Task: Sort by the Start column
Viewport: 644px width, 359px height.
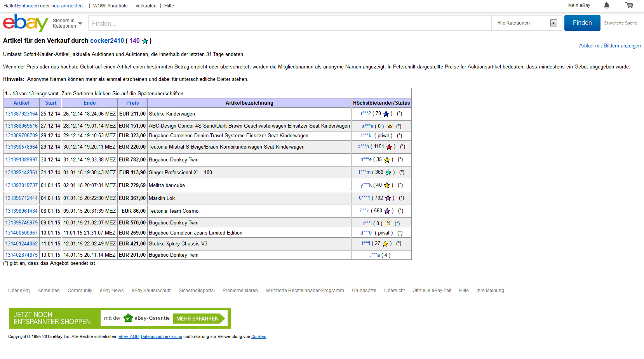Action: (x=50, y=103)
